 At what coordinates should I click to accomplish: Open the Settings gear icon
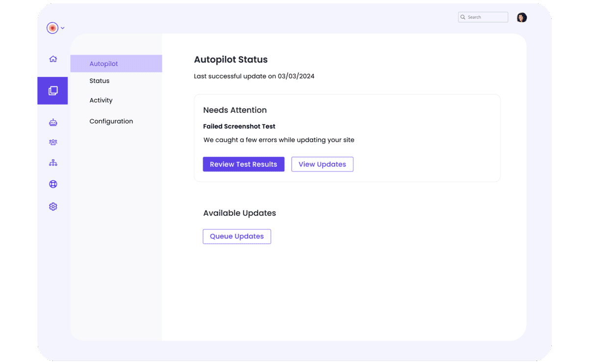click(x=53, y=207)
